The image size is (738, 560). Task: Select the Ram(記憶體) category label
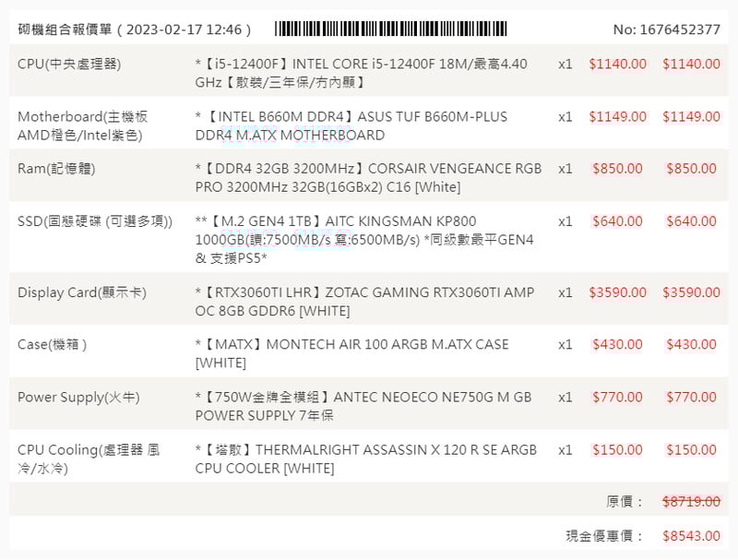click(56, 169)
